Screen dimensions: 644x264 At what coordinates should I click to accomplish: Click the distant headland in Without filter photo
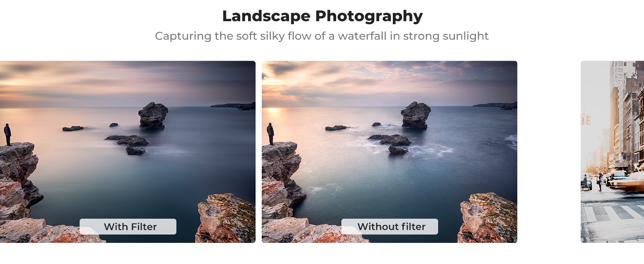[495, 106]
